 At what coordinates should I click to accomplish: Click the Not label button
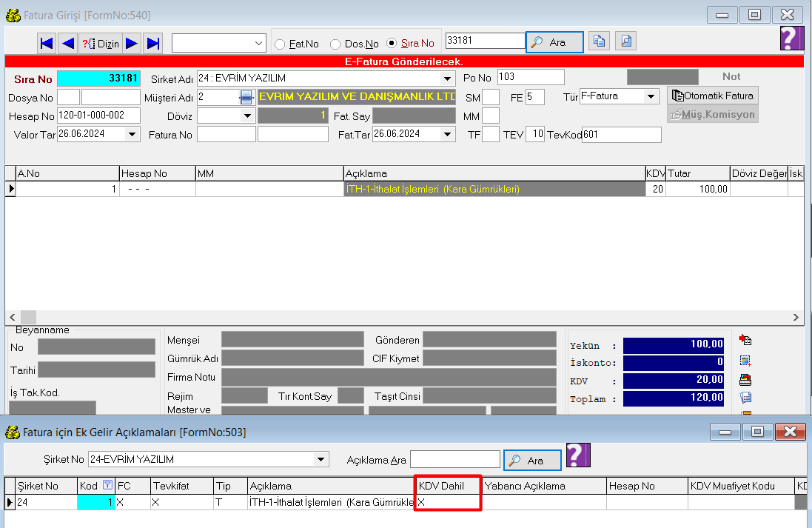point(731,76)
